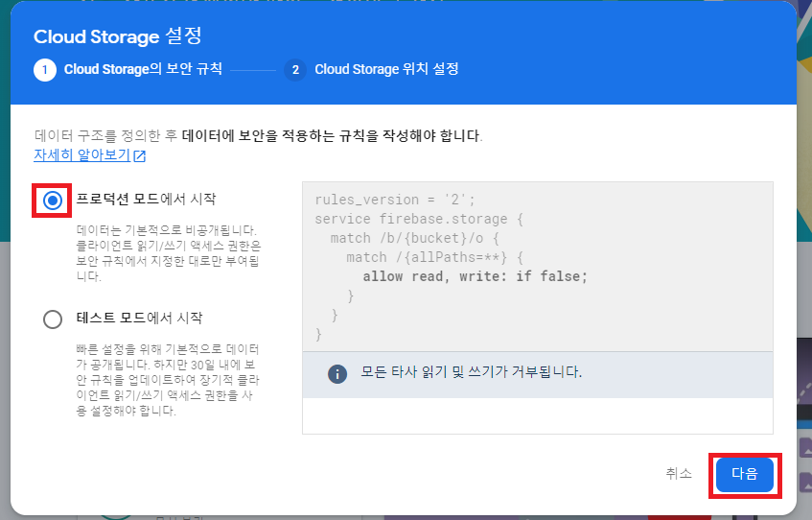
Task: Click the Cloud Storage 설정 dialog title
Action: [x=118, y=36]
